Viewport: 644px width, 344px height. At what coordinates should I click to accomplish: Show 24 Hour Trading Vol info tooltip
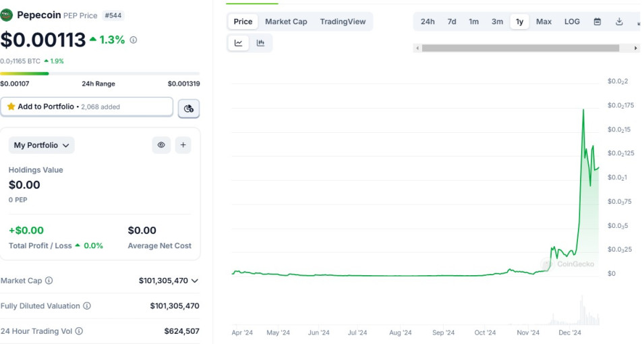[79, 331]
